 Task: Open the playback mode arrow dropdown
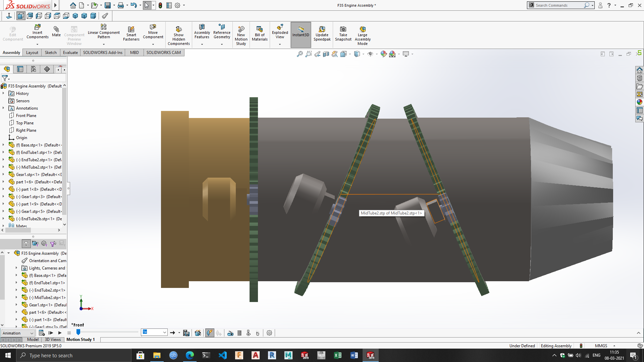click(179, 333)
